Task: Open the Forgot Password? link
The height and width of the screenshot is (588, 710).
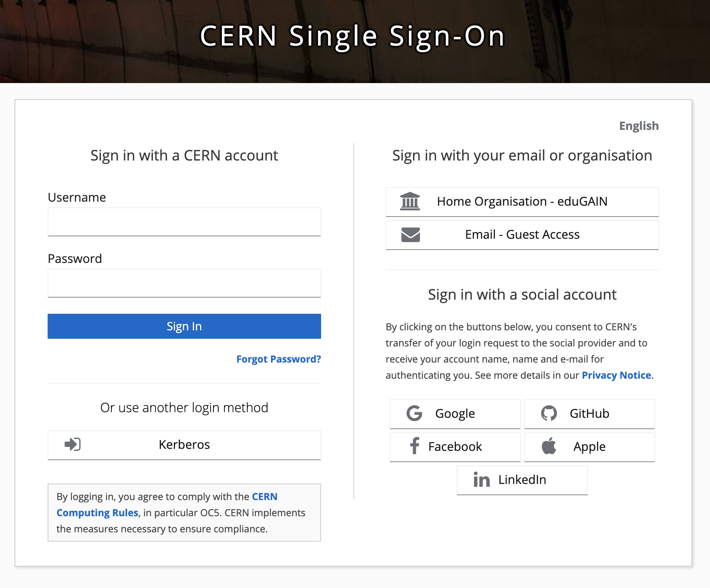Action: [x=279, y=359]
